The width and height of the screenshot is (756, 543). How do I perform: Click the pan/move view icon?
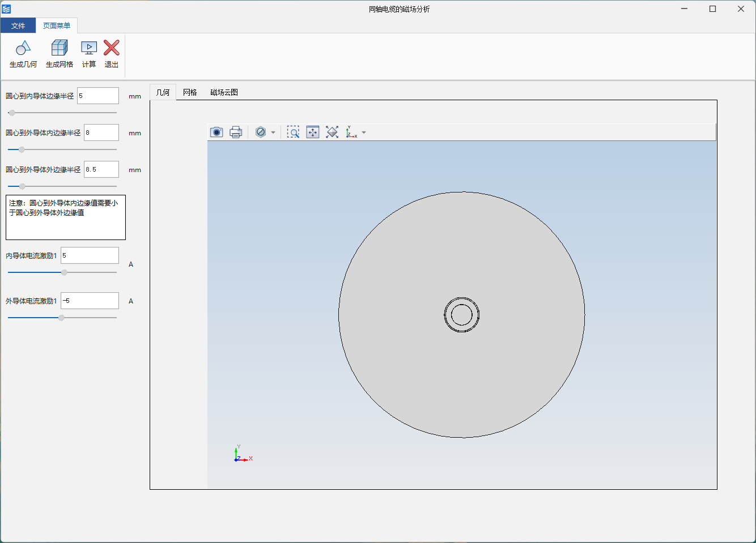click(313, 132)
